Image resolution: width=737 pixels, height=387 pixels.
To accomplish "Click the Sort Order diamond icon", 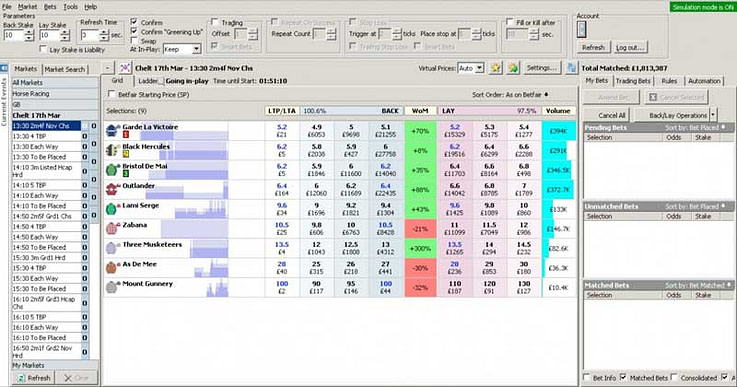I will 546,95.
